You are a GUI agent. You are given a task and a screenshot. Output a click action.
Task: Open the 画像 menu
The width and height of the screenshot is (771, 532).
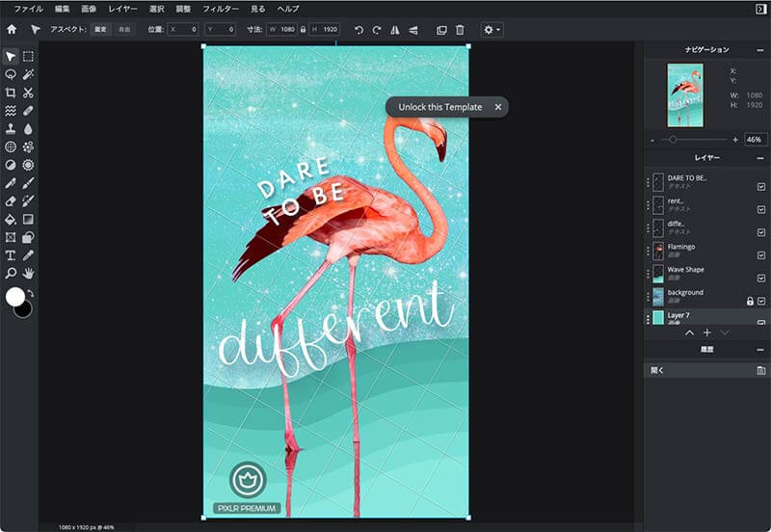pyautogui.click(x=89, y=9)
